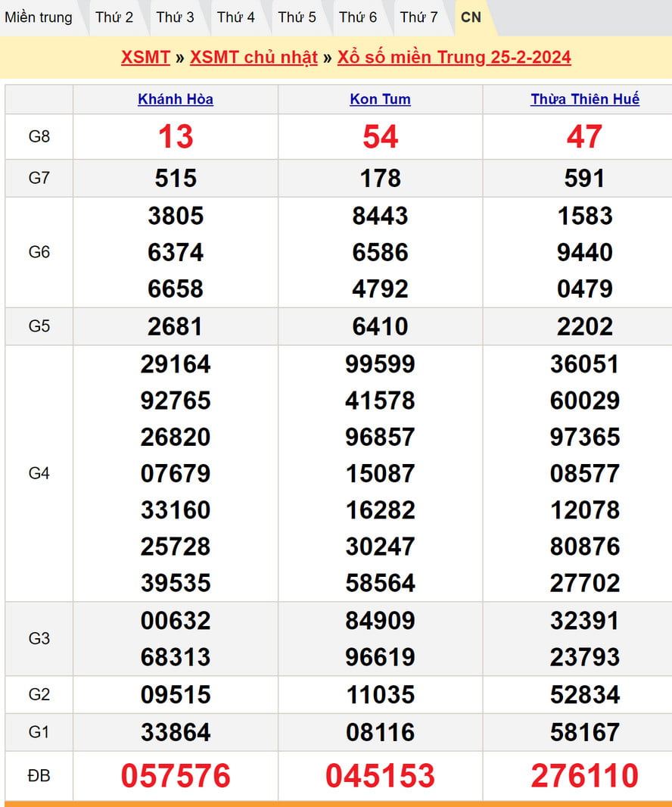Click the ĐB row label
672x807 pixels.
click(x=39, y=776)
